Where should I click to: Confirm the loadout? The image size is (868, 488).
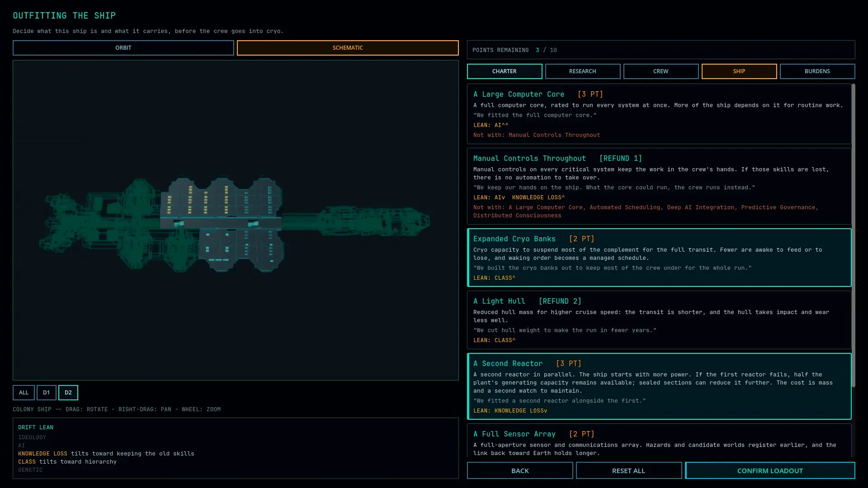(770, 470)
